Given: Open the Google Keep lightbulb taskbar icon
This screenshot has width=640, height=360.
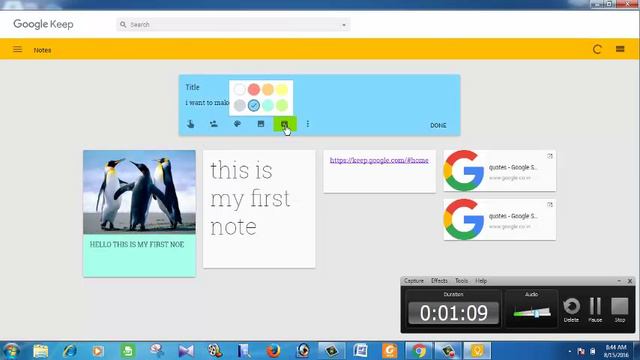Looking at the screenshot, I should (x=477, y=351).
